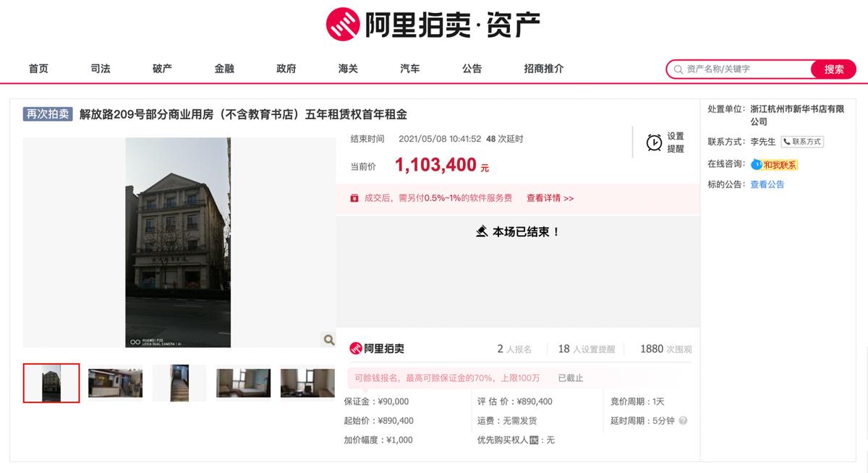The image size is (868, 473).
Task: Open the 公告 navigation tab
Action: coord(472,69)
